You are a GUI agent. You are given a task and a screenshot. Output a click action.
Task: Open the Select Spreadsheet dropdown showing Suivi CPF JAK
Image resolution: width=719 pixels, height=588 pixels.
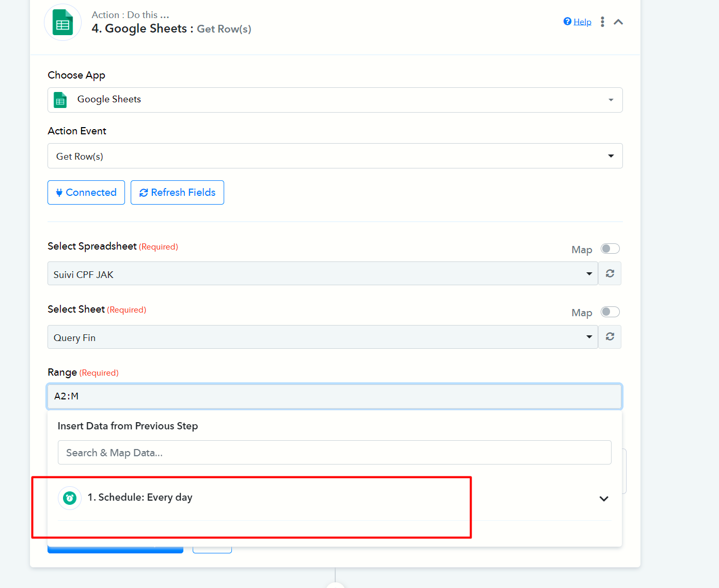[x=323, y=274]
